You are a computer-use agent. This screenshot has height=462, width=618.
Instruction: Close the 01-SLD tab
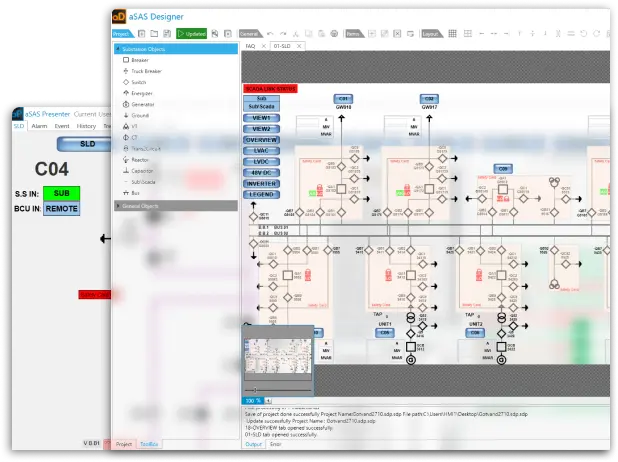click(x=299, y=46)
